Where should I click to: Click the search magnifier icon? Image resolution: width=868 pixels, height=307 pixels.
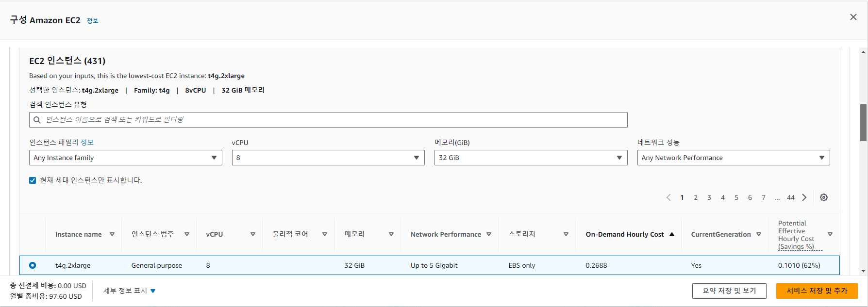point(37,120)
